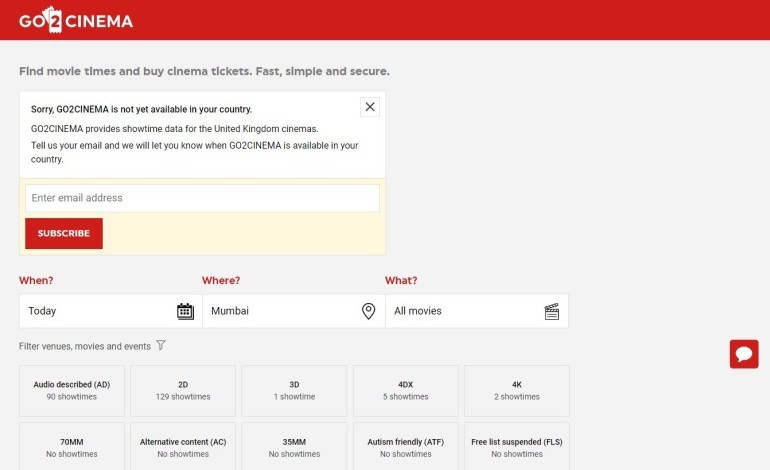Open the calendar icon in When field

pos(185,311)
